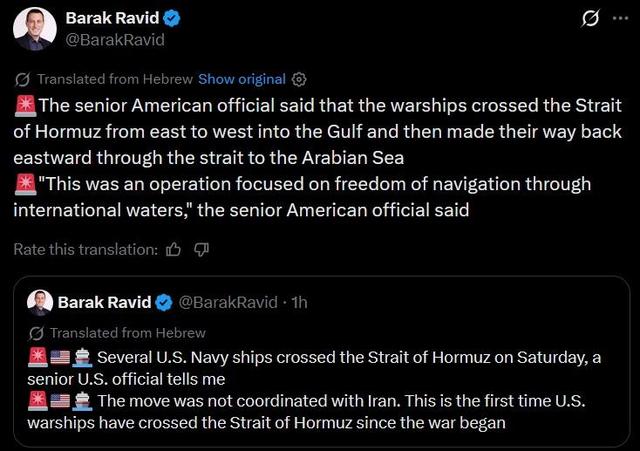640x451 pixels.
Task: Click the @BarakRavid handle under the top name
Action: pyautogui.click(x=115, y=39)
